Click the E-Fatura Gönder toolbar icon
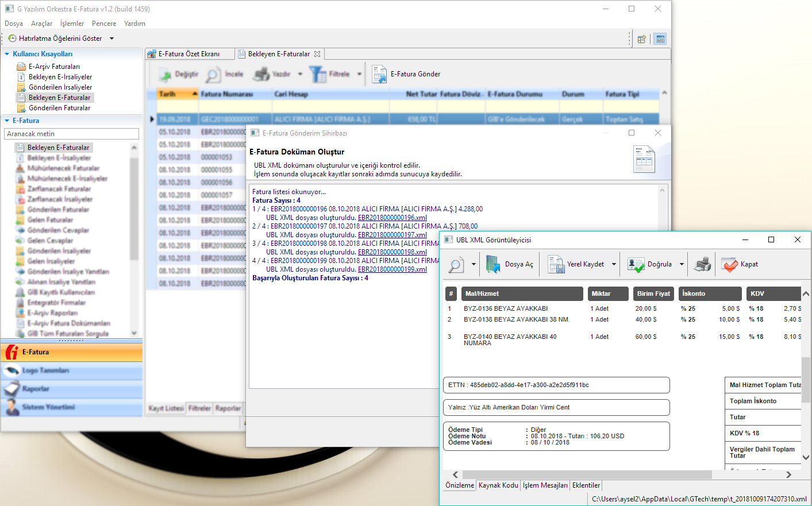The height and width of the screenshot is (506, 812). click(379, 74)
